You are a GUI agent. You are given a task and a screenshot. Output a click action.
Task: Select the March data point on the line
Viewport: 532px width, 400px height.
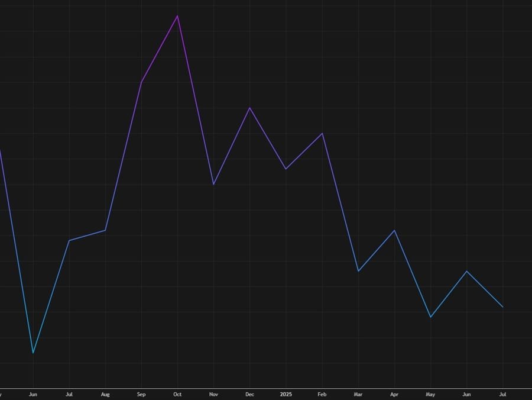358,271
